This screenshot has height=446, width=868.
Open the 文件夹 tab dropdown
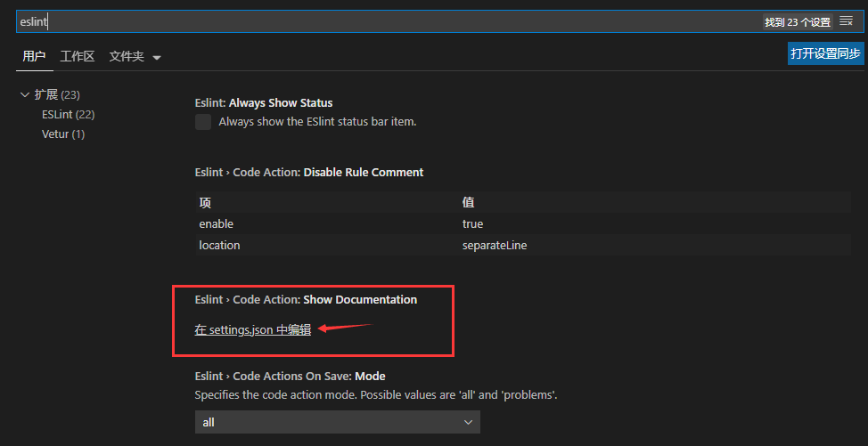[135, 56]
